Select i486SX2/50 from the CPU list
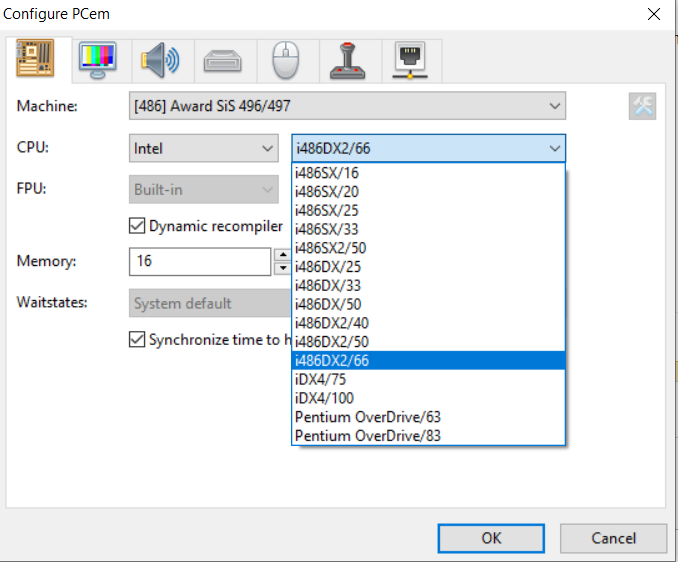This screenshot has height=562, width=678. (x=429, y=248)
